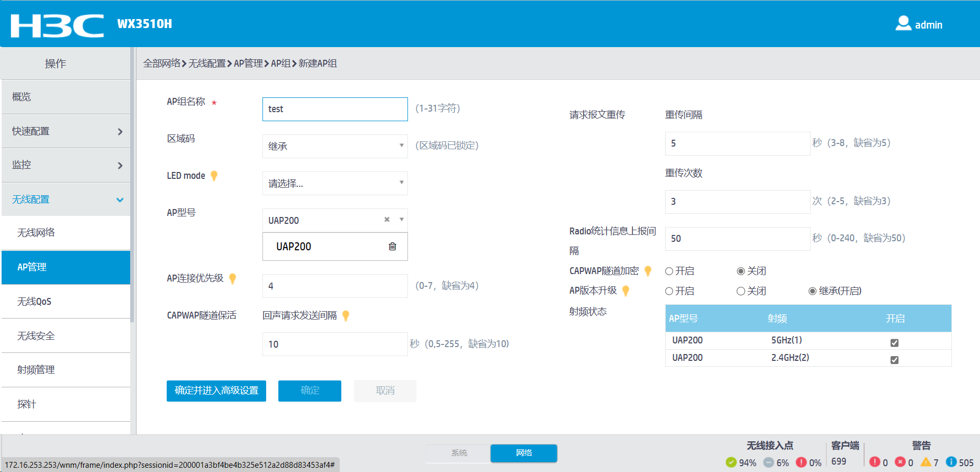
Task: Go to AP组 in the breadcrumb
Action: 281,63
